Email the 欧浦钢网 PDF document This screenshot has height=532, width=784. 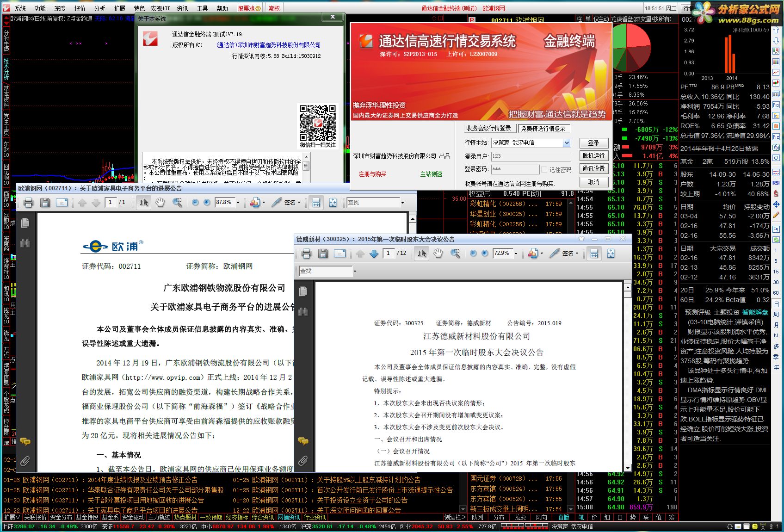(62, 203)
